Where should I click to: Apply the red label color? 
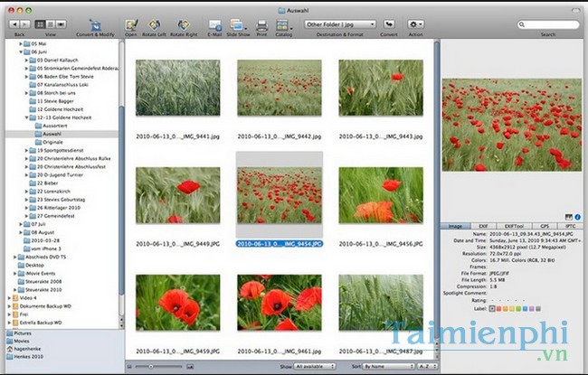pos(498,309)
